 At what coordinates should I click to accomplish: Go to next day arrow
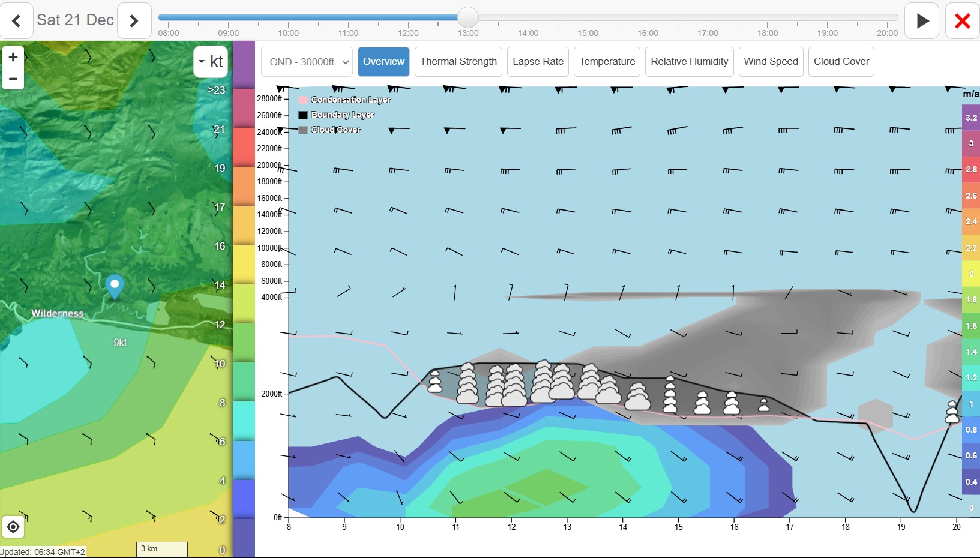pos(134,21)
